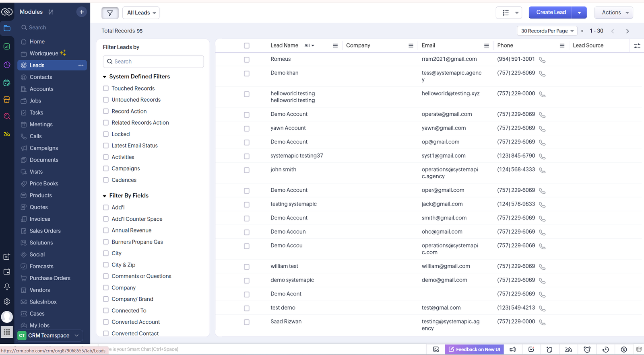Open the user profile avatar

pos(7,317)
